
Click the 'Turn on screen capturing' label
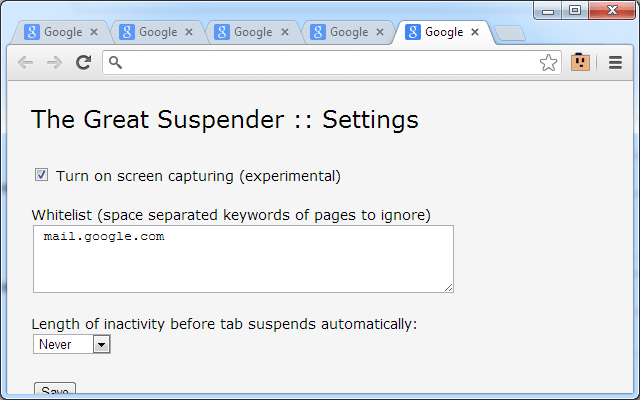198,176
